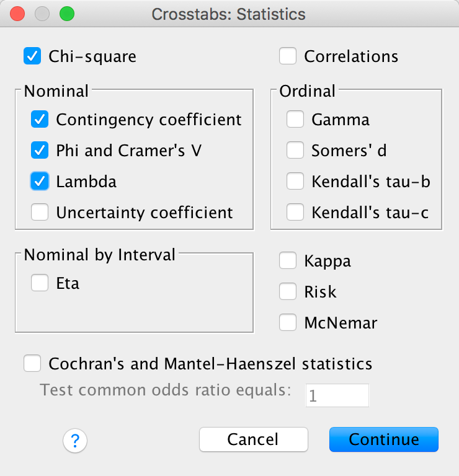This screenshot has width=459, height=476.
Task: Tick the Kendall's tau-c checkbox
Action: 295,213
